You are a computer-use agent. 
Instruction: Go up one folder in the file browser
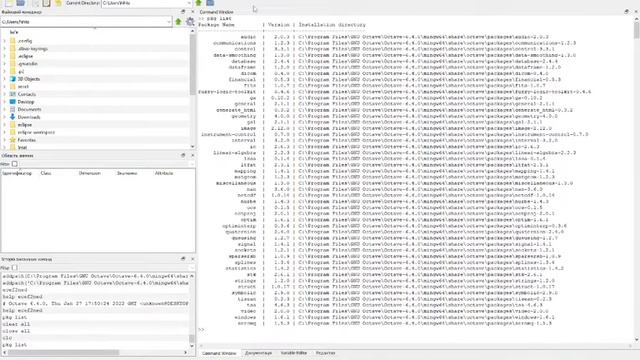tap(178, 22)
